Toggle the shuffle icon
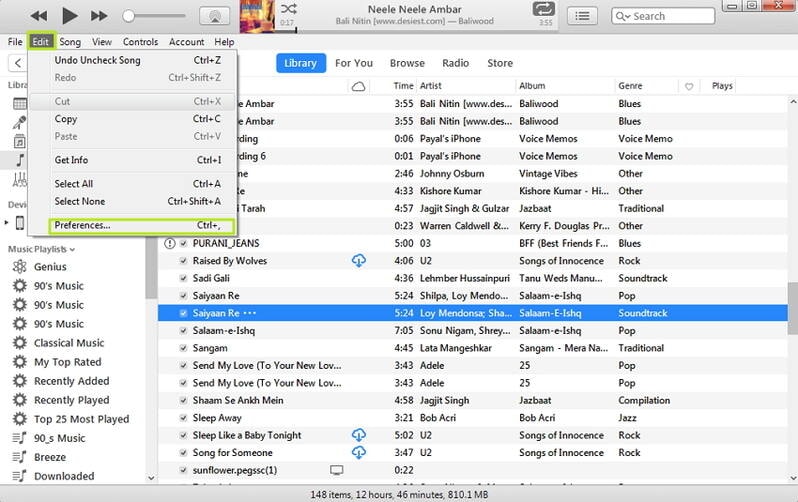This screenshot has height=502, width=798. coord(289,9)
